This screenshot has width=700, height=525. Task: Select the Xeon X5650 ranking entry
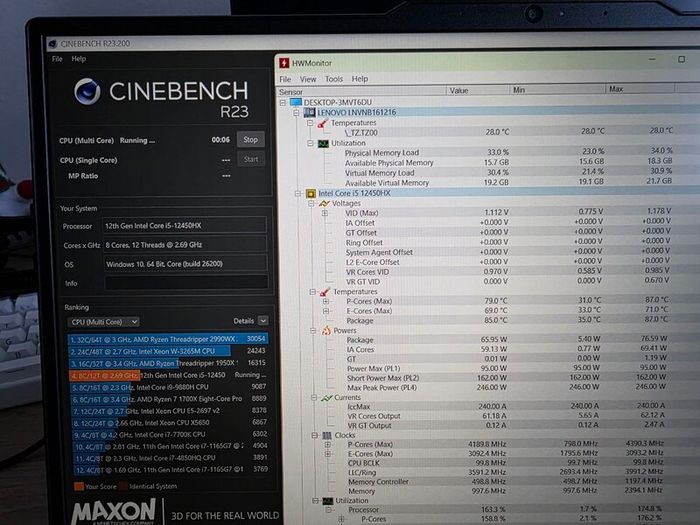point(171,423)
